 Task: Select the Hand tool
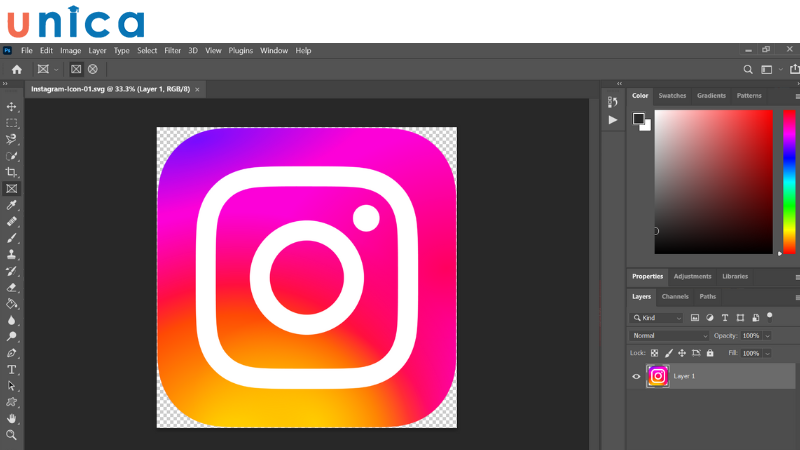11,418
